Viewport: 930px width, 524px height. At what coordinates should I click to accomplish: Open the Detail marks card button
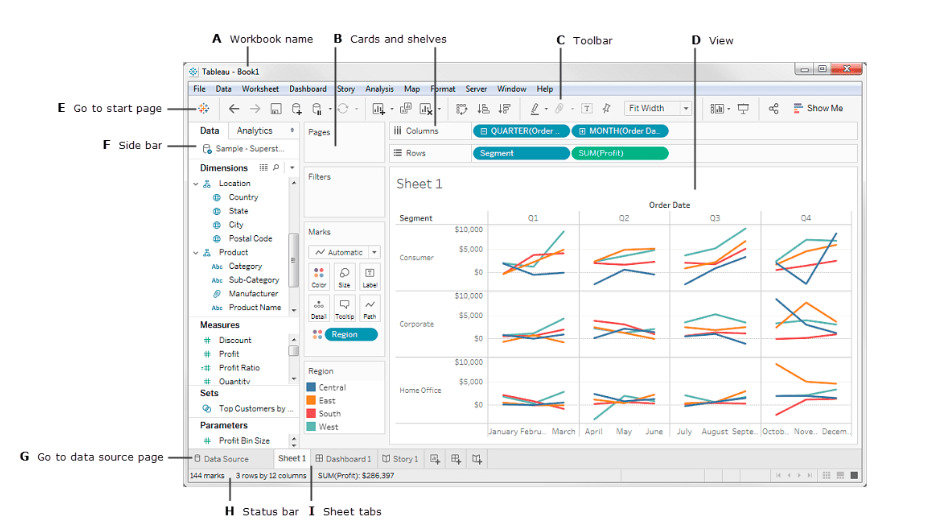point(319,309)
